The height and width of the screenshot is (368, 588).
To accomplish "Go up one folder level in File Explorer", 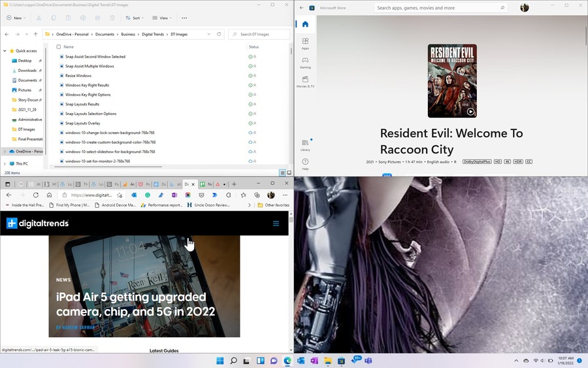I will (36, 34).
